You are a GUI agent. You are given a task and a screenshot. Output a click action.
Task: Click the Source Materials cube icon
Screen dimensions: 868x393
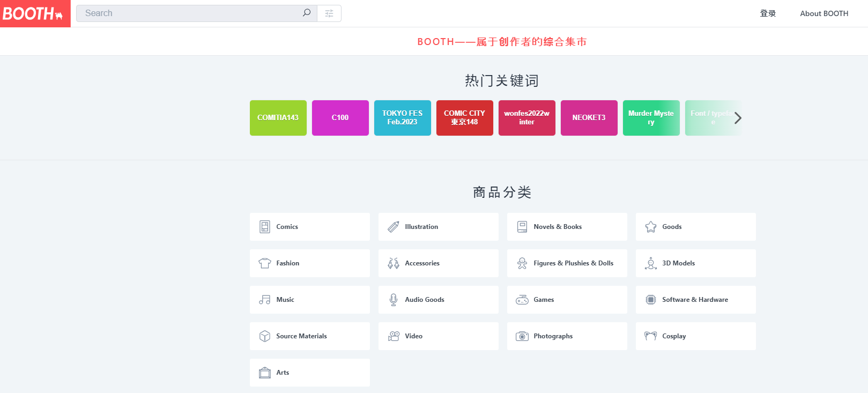pyautogui.click(x=265, y=336)
